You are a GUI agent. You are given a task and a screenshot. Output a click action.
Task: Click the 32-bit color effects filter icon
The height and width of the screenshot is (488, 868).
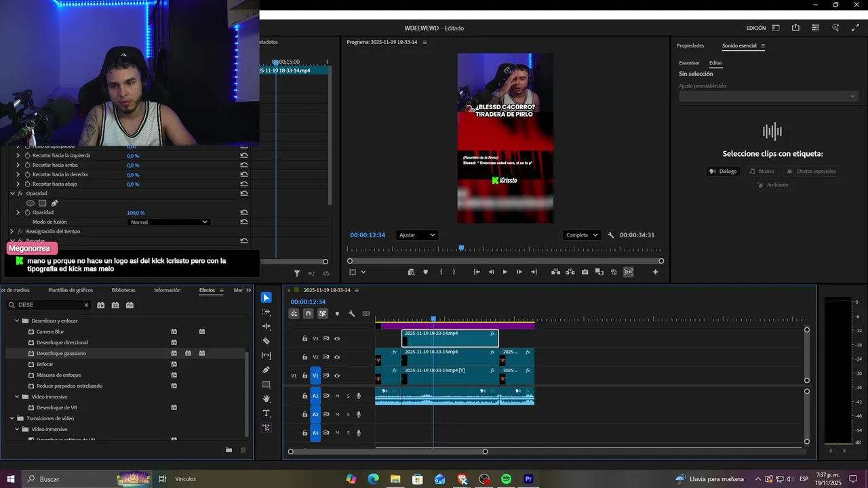tap(115, 305)
